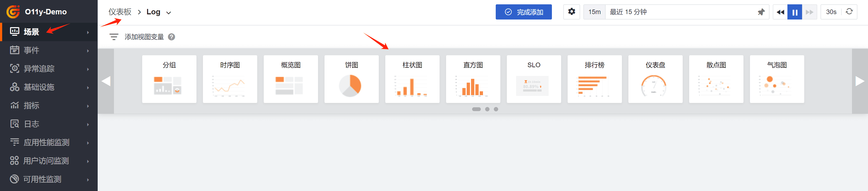Viewport: 868px width, 191px height.
Task: Expand the 基础设施 submenu arrow
Action: click(x=88, y=88)
